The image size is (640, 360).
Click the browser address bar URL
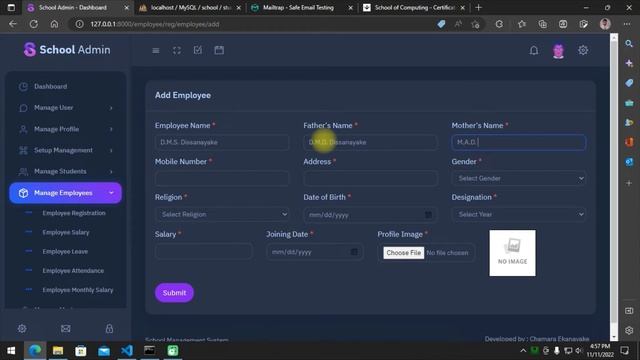click(x=155, y=24)
